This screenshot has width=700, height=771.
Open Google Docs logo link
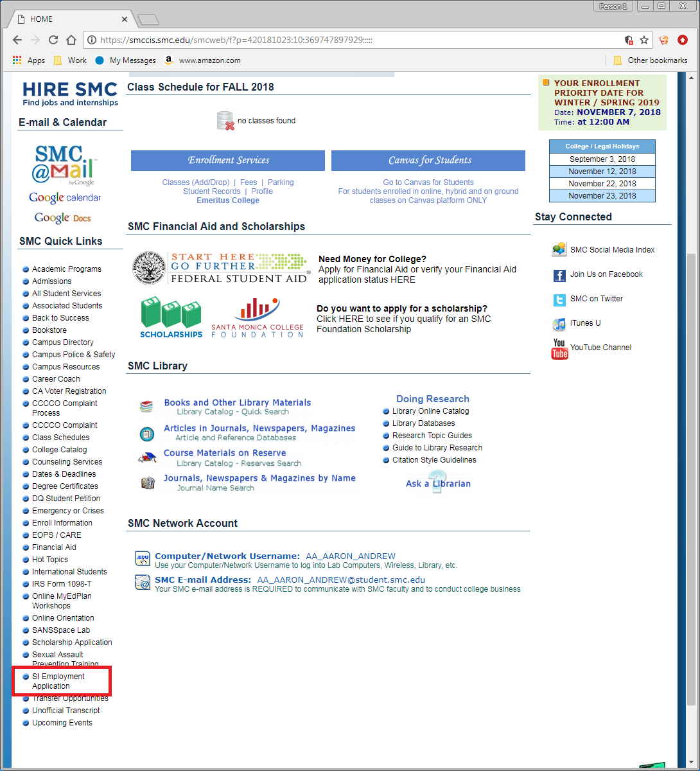coord(63,218)
